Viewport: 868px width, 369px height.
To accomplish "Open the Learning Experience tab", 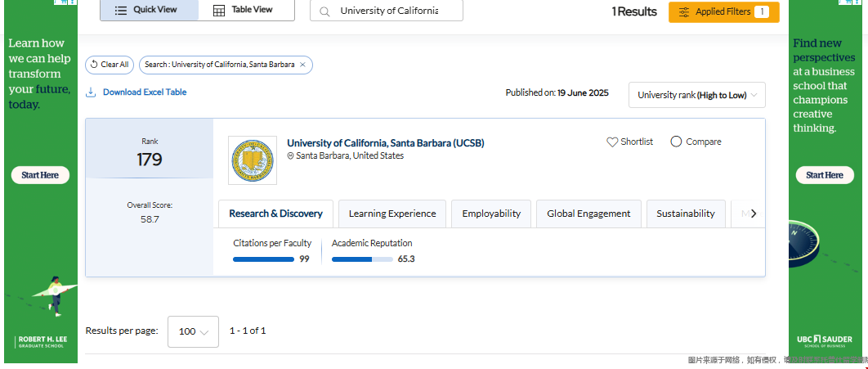I will click(392, 214).
